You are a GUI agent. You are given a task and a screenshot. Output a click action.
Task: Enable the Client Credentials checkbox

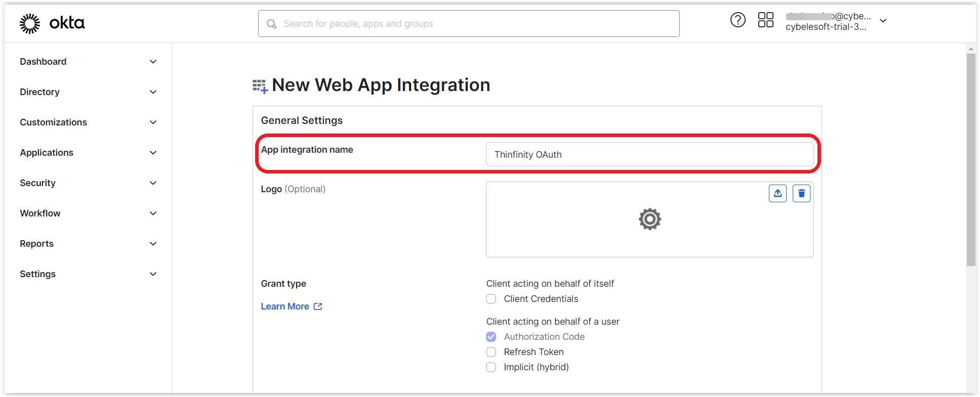point(491,299)
